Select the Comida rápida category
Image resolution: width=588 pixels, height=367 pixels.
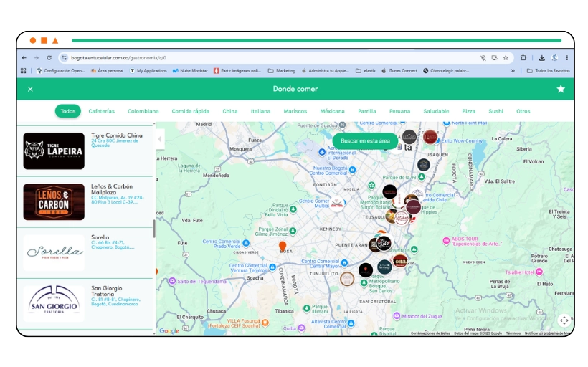tap(191, 111)
